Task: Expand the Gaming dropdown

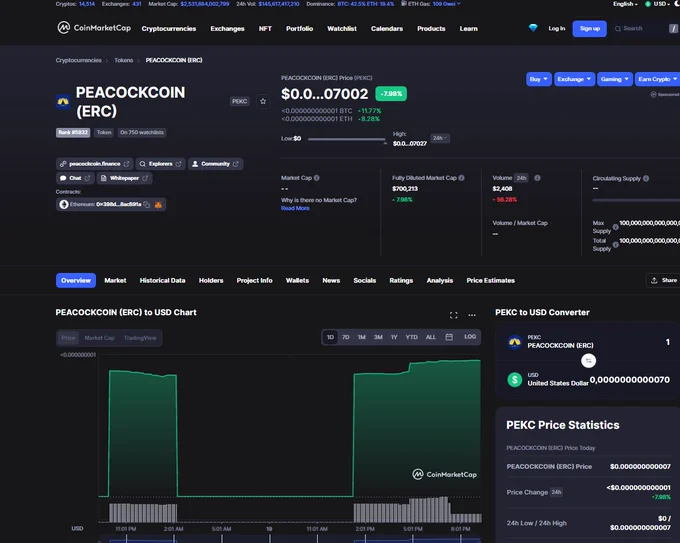Action: point(615,79)
